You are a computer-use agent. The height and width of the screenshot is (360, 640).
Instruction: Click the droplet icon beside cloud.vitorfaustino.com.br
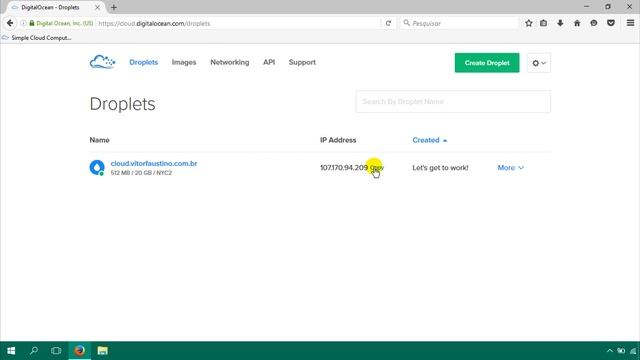pos(97,167)
